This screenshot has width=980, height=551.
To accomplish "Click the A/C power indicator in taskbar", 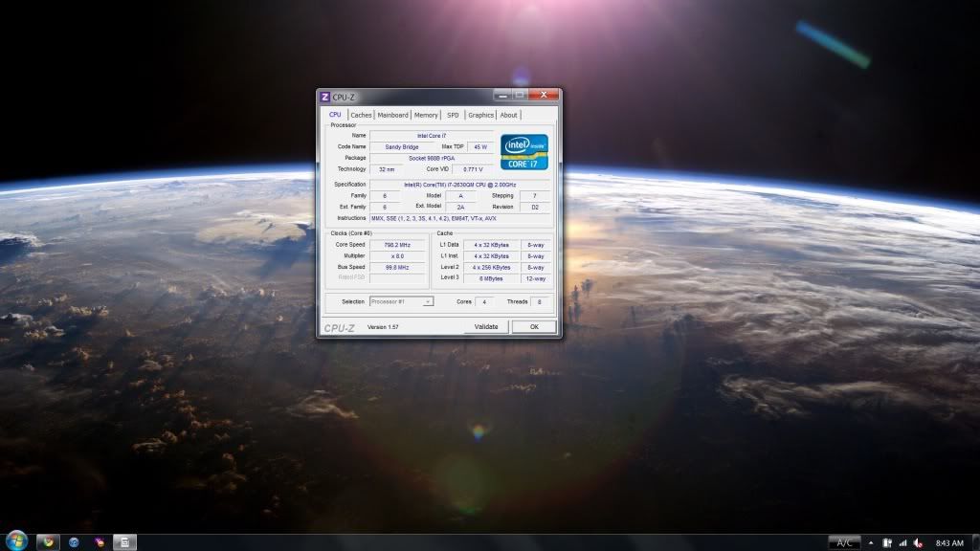I will click(x=844, y=543).
